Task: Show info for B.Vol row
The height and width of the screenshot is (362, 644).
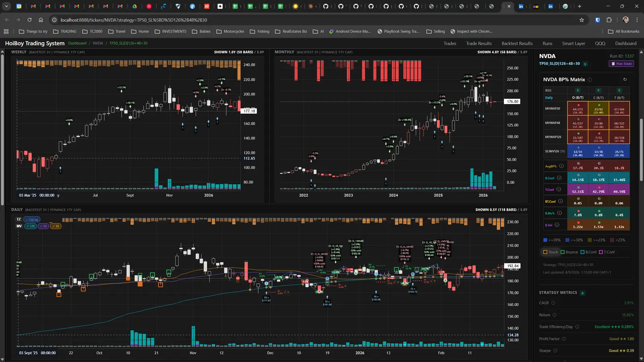Action: [x=557, y=225]
